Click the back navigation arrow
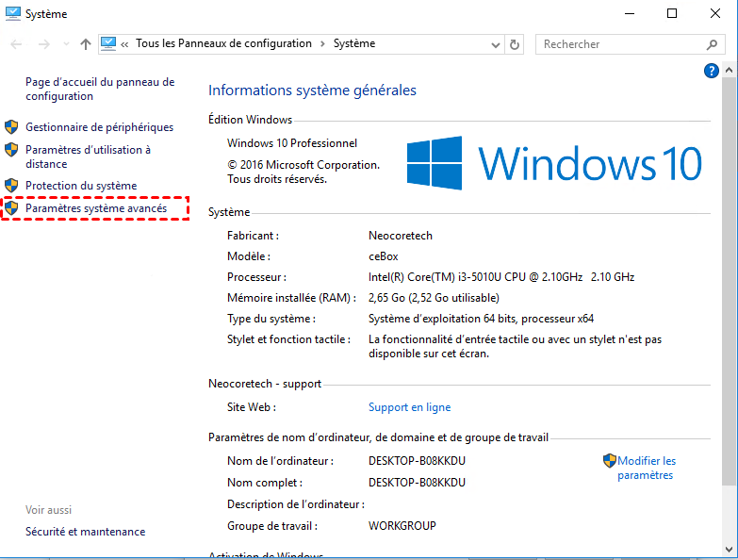Screen dimensions: 738x560 point(16,44)
